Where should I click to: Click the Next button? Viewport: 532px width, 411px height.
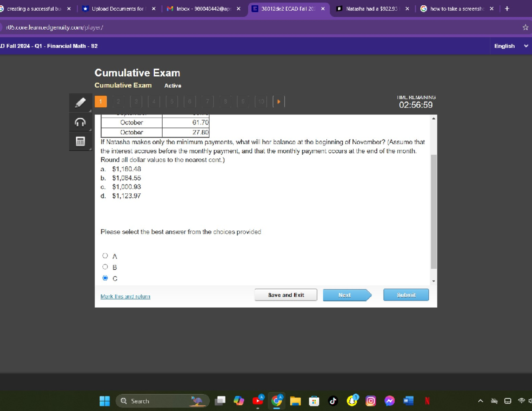coord(347,295)
